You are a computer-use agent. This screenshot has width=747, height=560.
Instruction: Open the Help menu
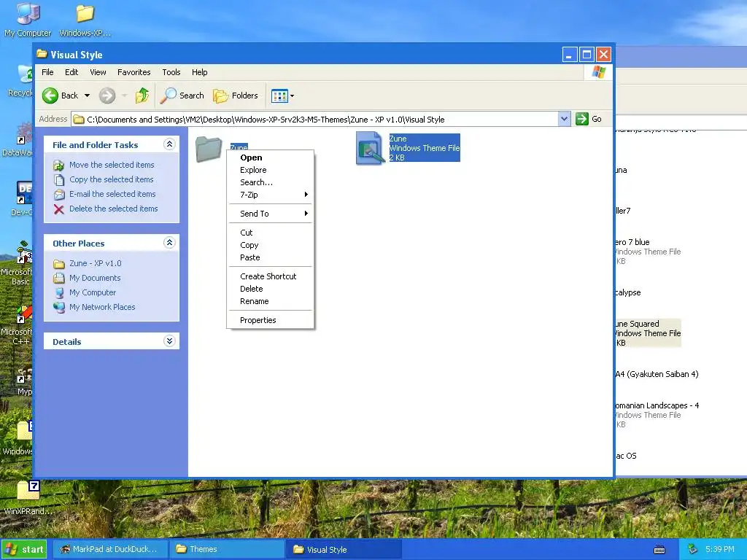point(200,72)
